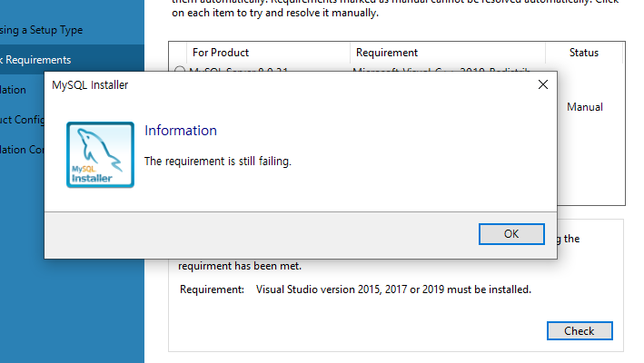The image size is (644, 363).
Task: Click the Status column header
Action: (x=584, y=53)
